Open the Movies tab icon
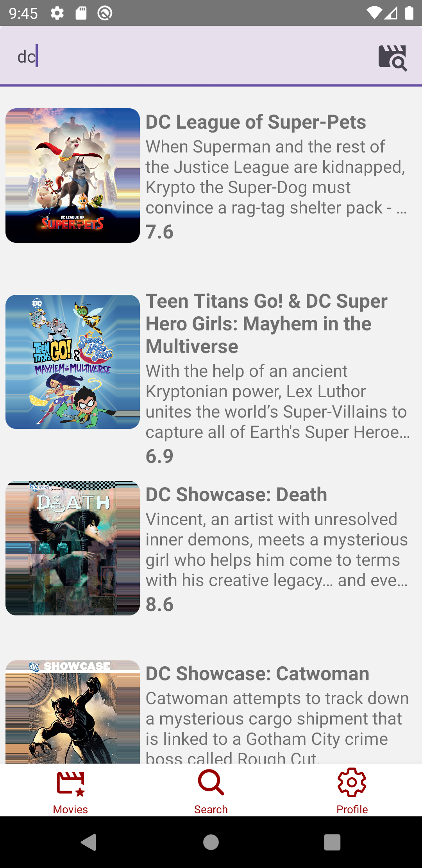422x868 pixels. click(x=71, y=784)
